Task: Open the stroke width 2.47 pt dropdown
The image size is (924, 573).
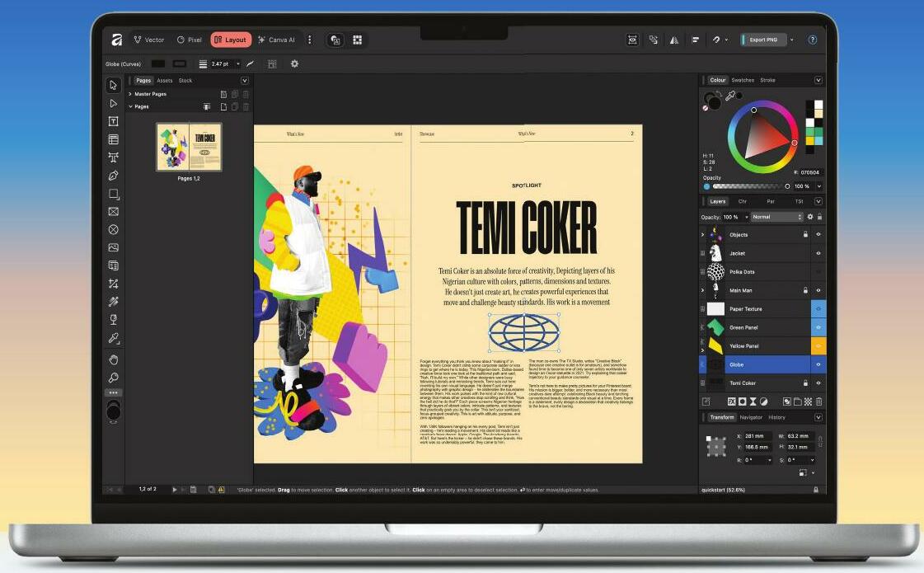Action: point(238,63)
